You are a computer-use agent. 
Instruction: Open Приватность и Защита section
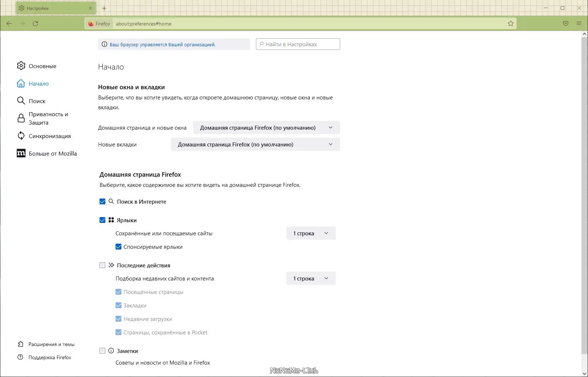(48, 118)
